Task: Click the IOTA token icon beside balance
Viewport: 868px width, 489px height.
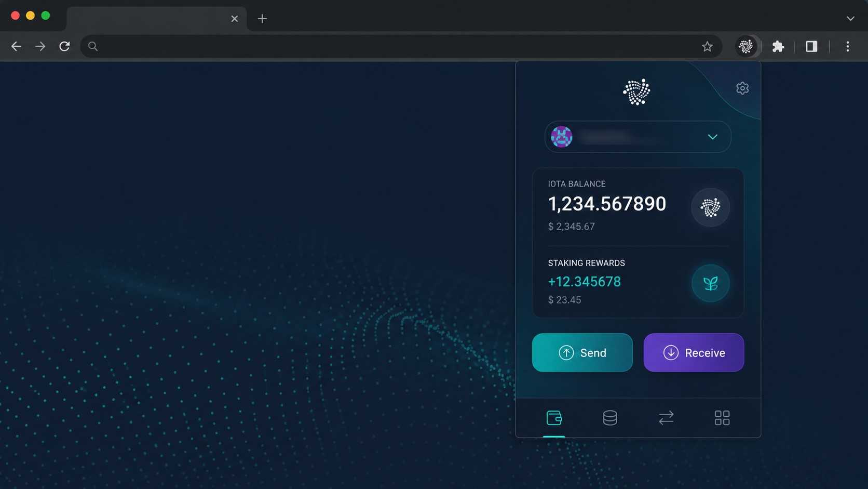Action: (711, 207)
